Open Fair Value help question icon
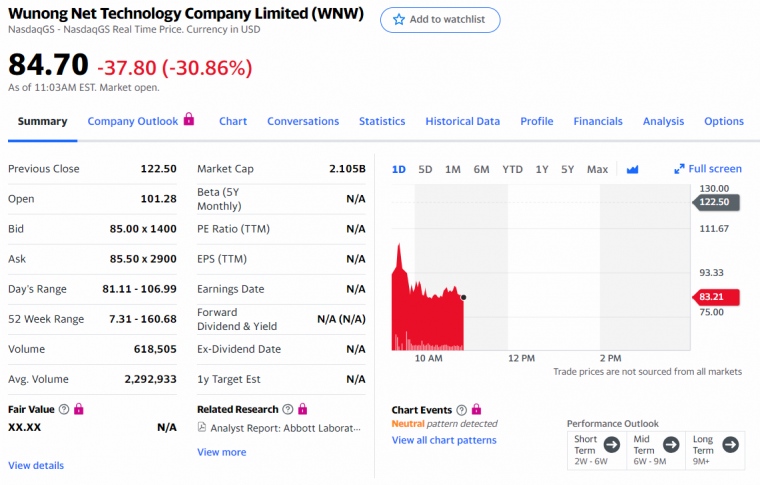760x485 pixels. coord(64,409)
